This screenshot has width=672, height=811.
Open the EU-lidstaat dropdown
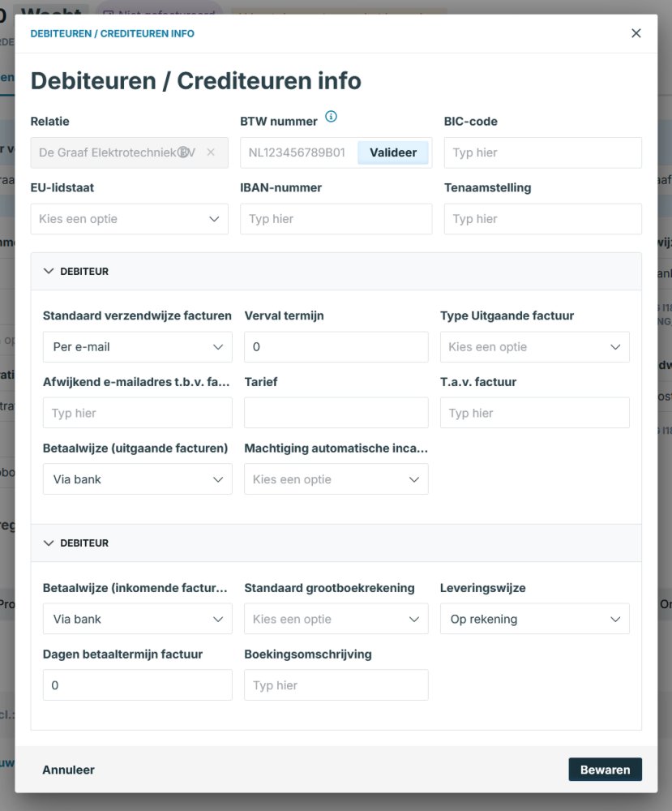[x=130, y=219]
